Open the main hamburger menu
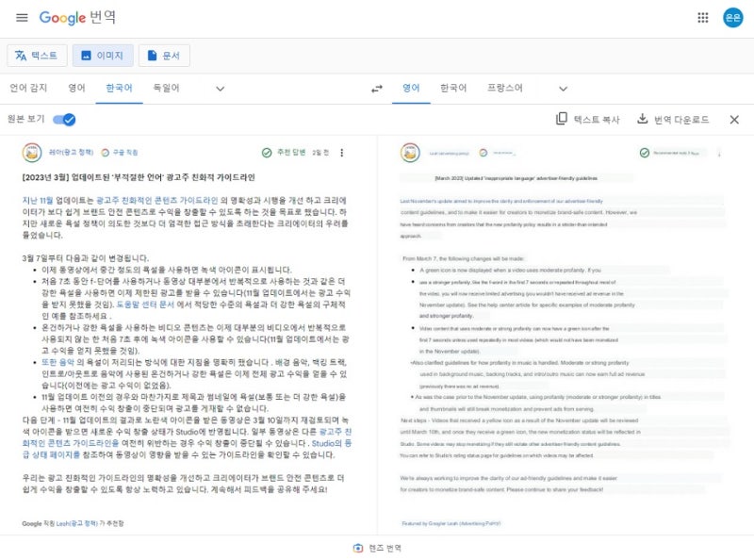The height and width of the screenshot is (560, 754). 22,18
